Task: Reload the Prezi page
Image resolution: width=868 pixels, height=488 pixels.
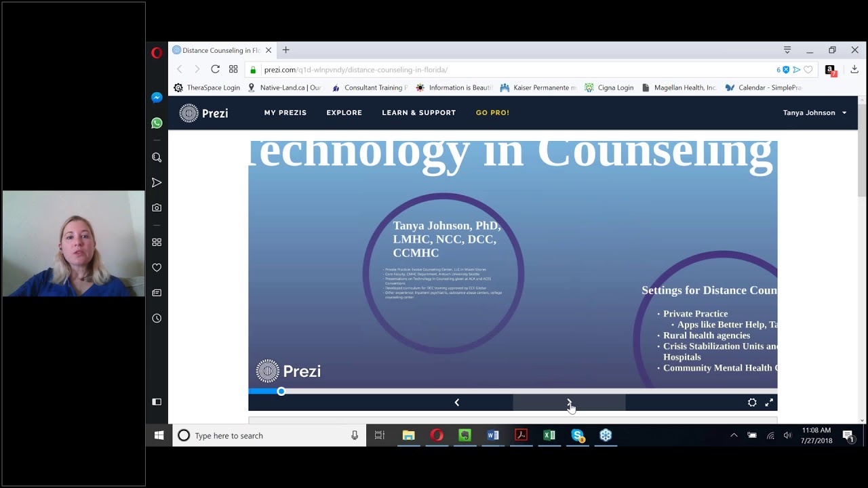Action: pos(215,69)
